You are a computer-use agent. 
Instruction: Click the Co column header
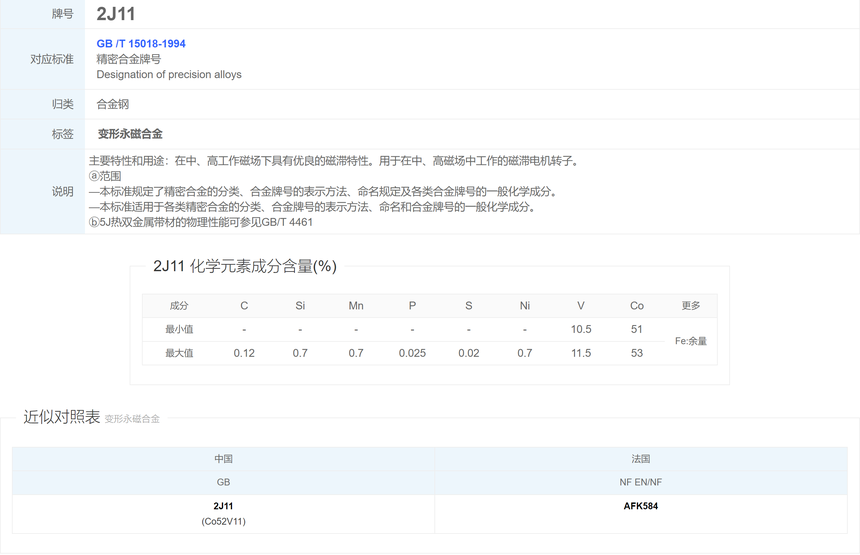637,306
